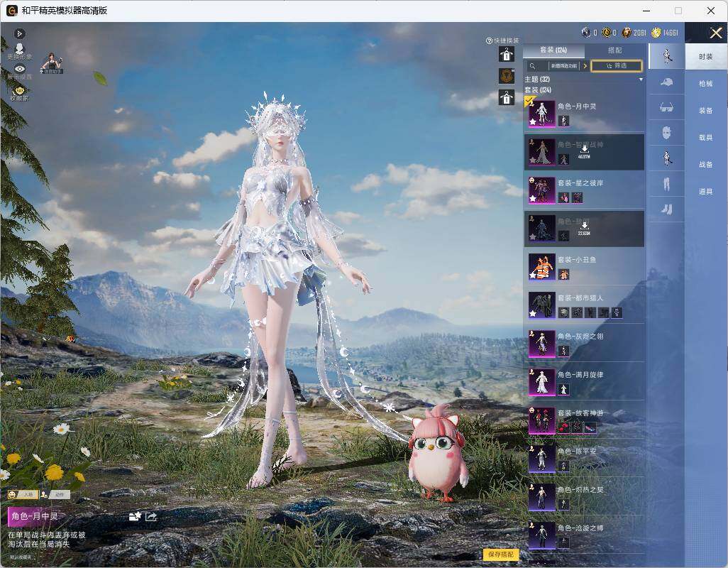Viewport: 728px width, 568px height.
Task: Open the 快捷换装 help question mark
Action: (489, 41)
